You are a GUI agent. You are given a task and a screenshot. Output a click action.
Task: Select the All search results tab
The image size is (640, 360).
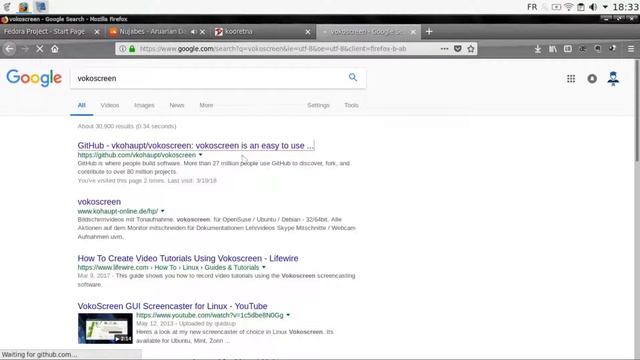tap(82, 105)
